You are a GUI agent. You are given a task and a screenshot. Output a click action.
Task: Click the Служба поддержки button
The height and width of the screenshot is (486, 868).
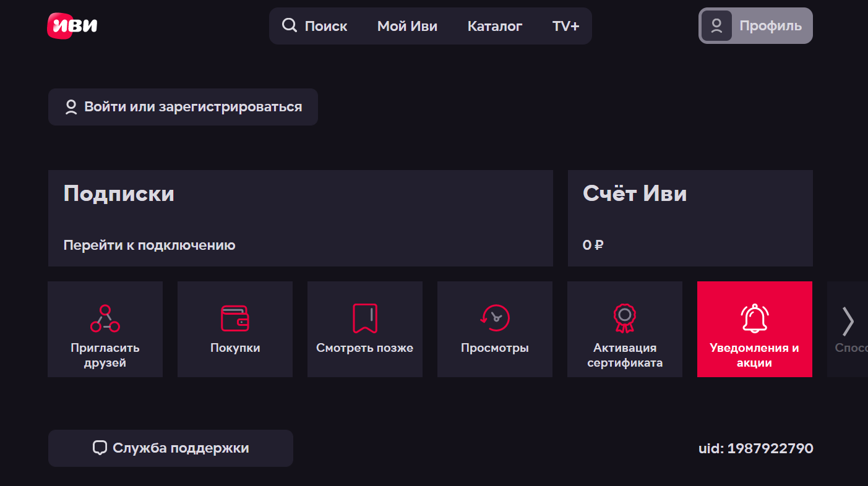coord(171,448)
